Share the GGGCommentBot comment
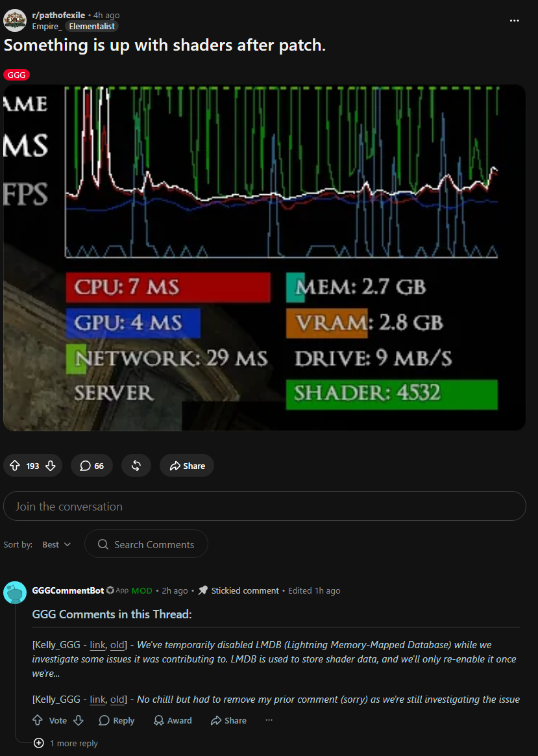Viewport: 538px width, 756px height. click(x=229, y=720)
